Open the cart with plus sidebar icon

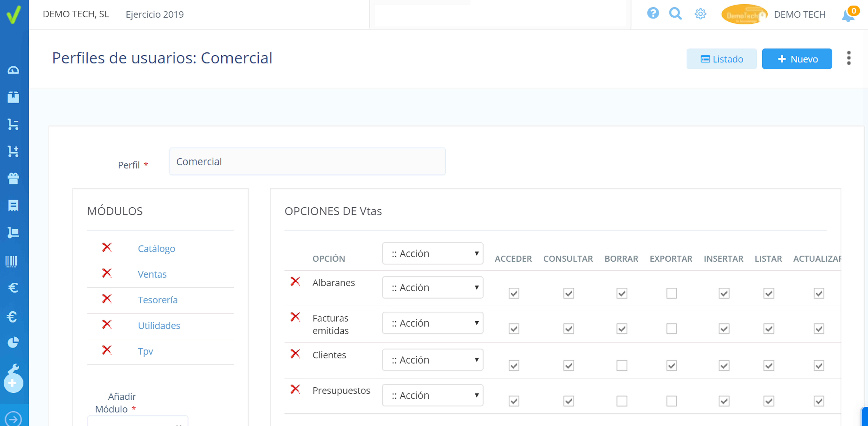(13, 151)
